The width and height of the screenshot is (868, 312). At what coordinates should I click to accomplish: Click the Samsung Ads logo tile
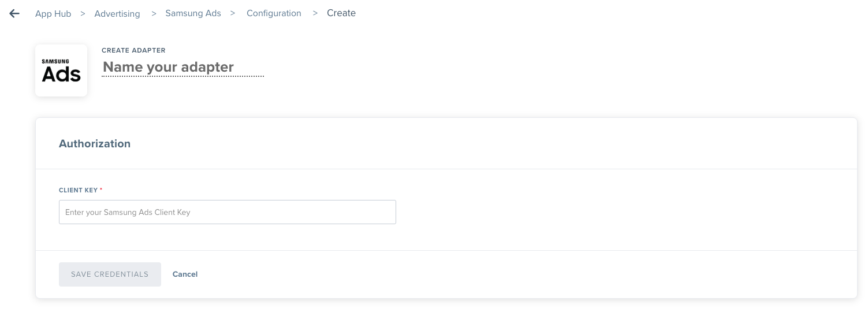tap(61, 70)
